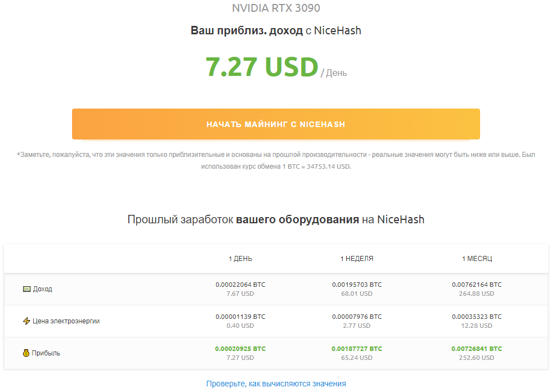This screenshot has height=392, width=551.
Task: Open the 'Проверьте, как вычисляются значения' link
Action: (276, 384)
